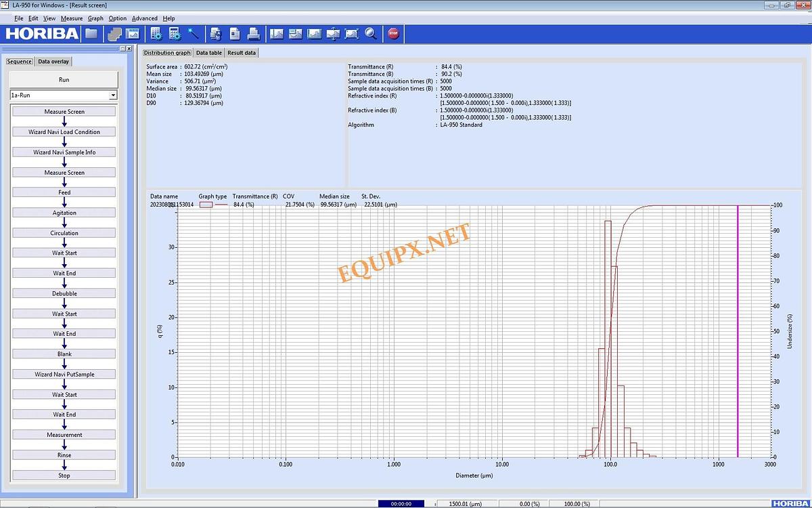
Task: Open the Advanced menu
Action: click(144, 18)
